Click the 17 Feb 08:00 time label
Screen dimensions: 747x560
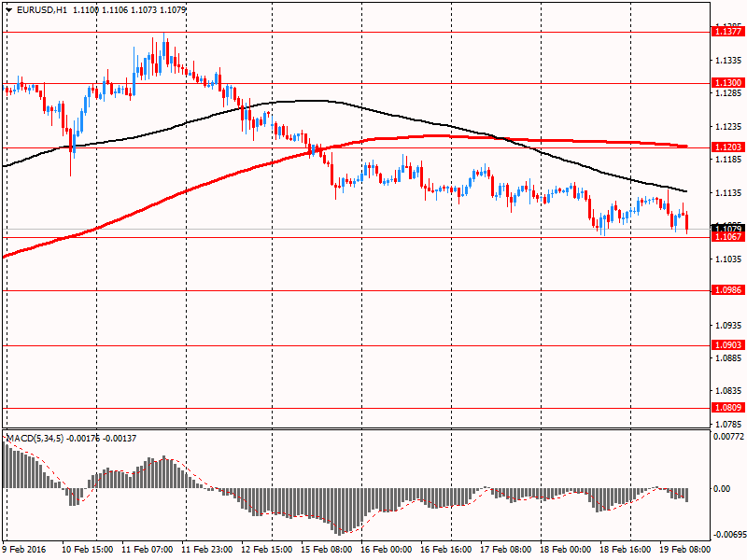click(506, 550)
